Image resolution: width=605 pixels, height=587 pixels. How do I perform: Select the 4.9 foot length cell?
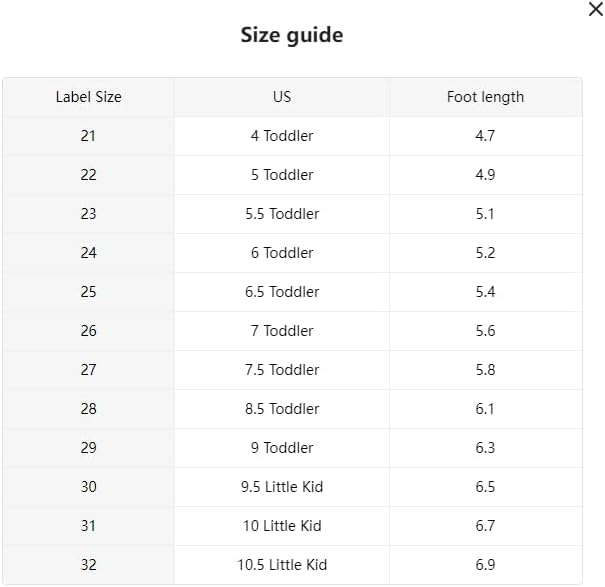click(x=485, y=175)
